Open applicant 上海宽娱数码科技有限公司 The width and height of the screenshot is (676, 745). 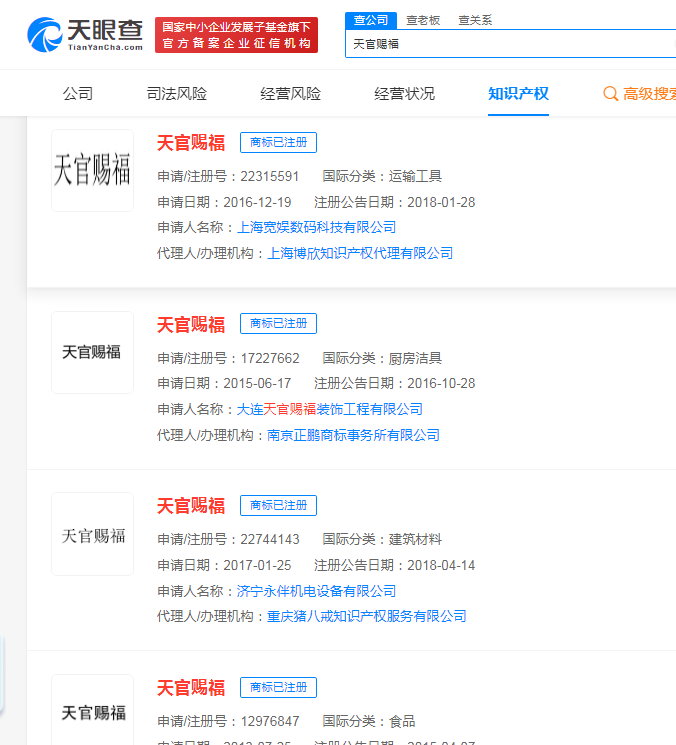click(316, 228)
